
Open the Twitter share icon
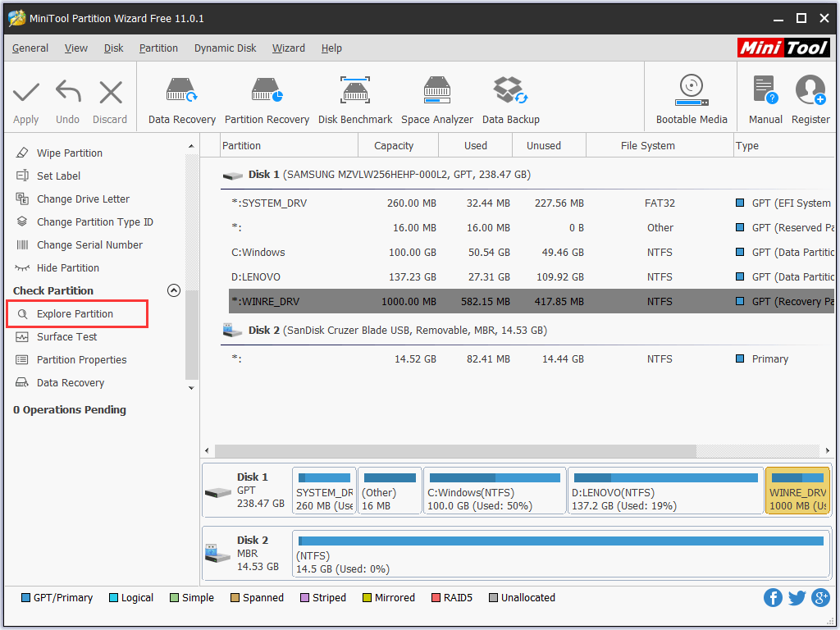(x=797, y=597)
